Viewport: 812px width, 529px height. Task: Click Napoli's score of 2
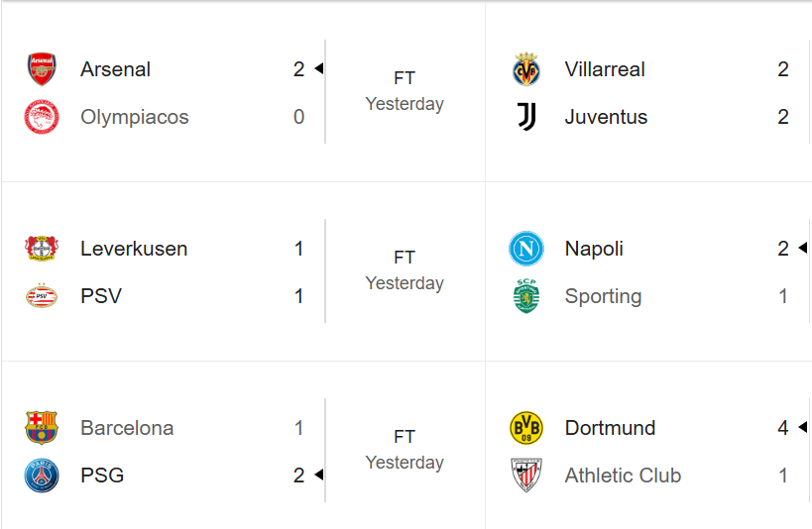[x=783, y=249]
